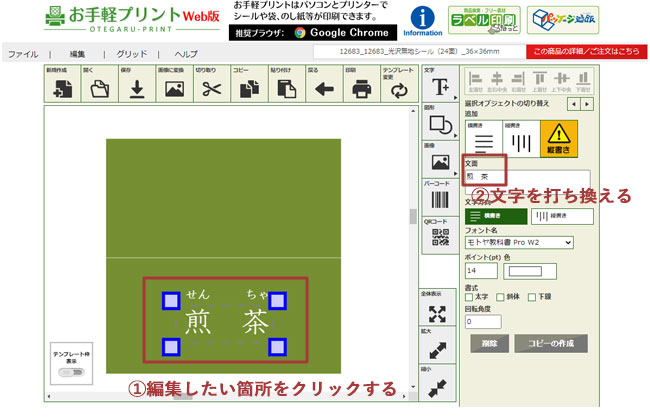This screenshot has width=650, height=418.
Task: Expand the 文字 text tool submenu
Action: coord(440,83)
